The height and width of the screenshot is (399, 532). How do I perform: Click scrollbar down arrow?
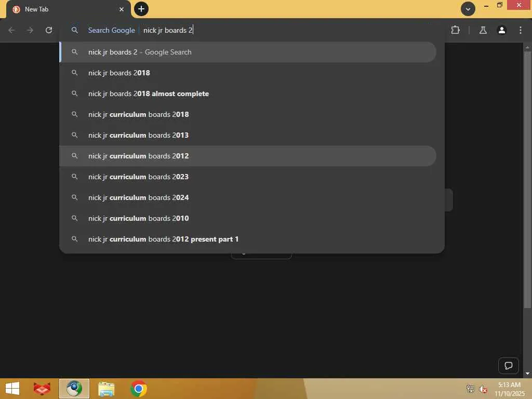(x=527, y=373)
